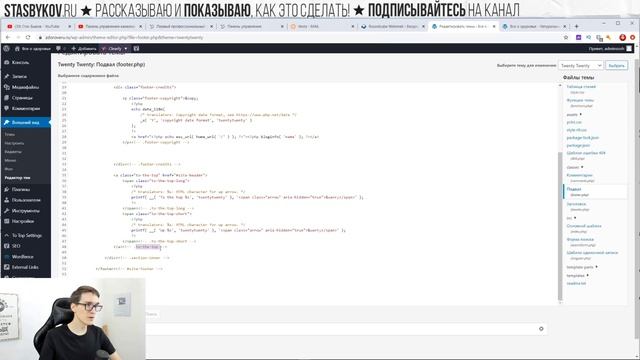This screenshot has height=360, width=640.
Task: Expand the inc folder
Action: (571, 218)
